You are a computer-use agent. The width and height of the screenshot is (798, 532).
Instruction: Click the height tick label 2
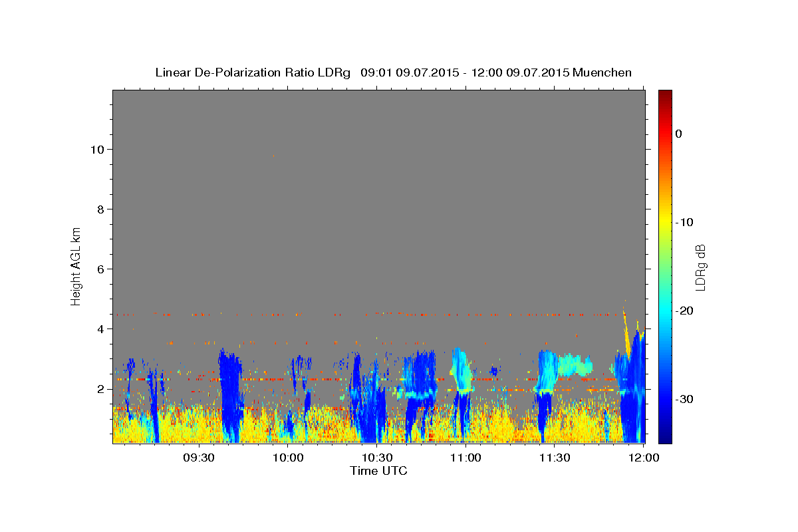point(100,388)
